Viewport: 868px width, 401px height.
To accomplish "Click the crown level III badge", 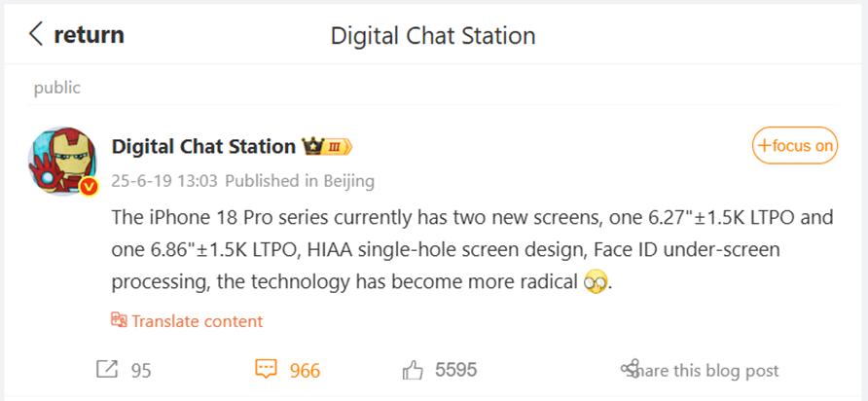I will (327, 147).
